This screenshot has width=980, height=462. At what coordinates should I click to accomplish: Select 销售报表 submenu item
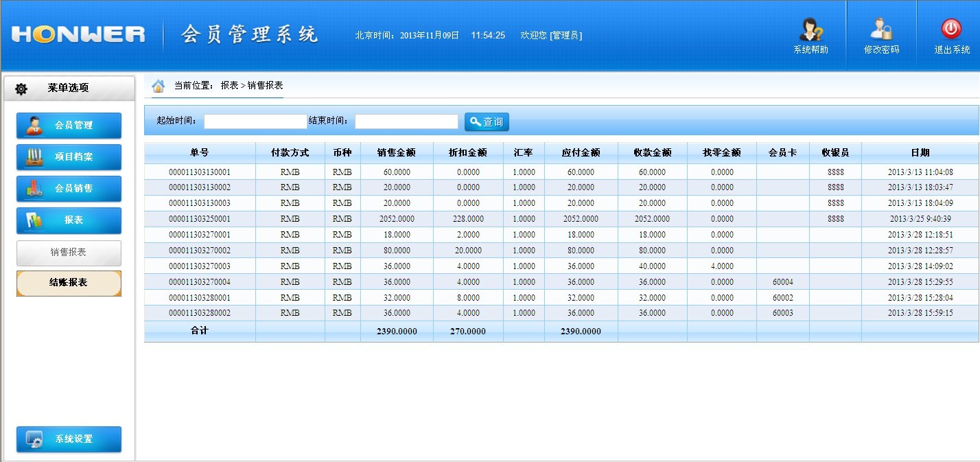[x=69, y=253]
